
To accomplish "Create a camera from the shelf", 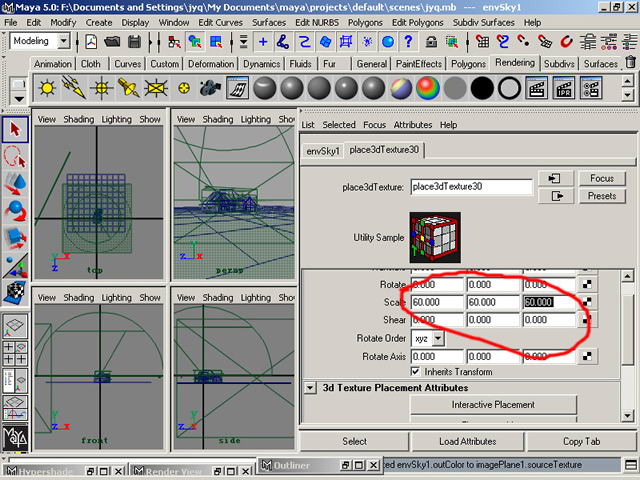I will 211,88.
